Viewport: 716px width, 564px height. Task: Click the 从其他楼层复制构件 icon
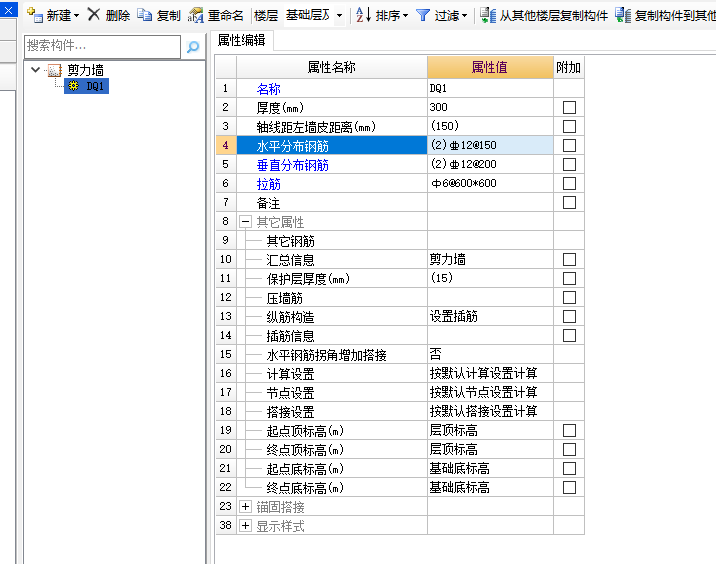click(x=488, y=15)
